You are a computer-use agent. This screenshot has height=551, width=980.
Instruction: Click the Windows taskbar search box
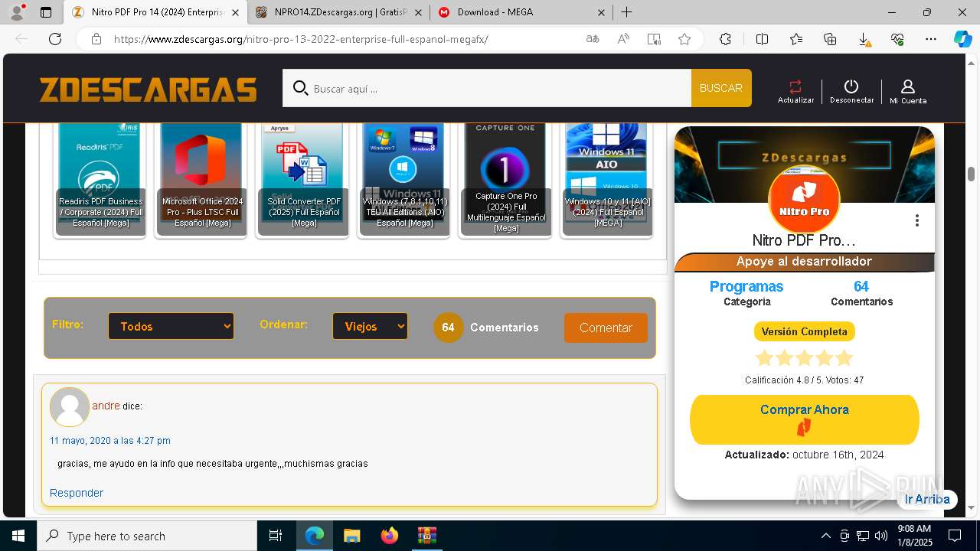pos(147,536)
